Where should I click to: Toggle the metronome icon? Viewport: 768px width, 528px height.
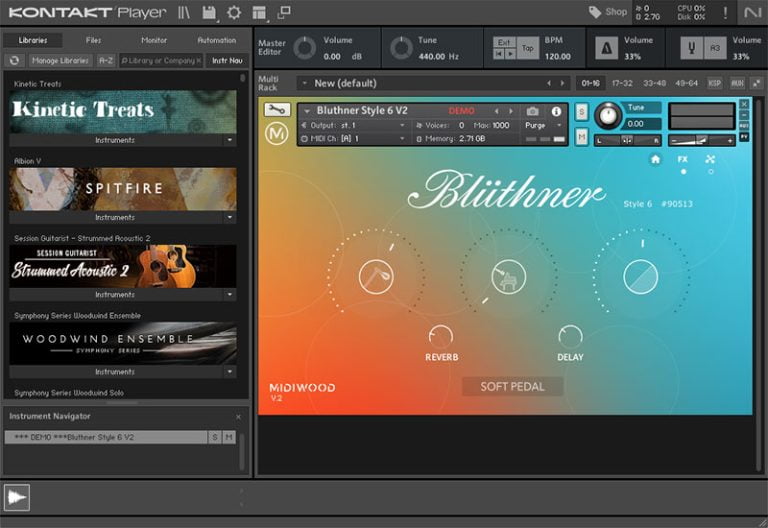[606, 48]
